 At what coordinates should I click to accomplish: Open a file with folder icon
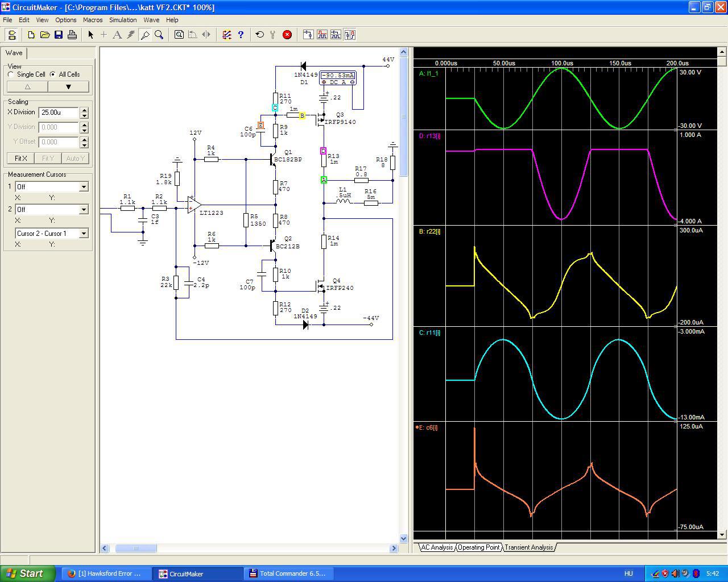45,35
